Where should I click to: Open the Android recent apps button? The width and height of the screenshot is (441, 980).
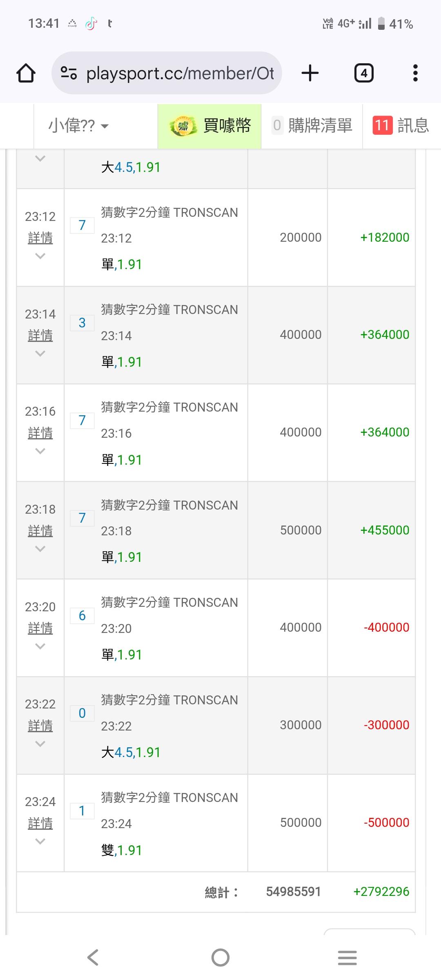pos(347,957)
